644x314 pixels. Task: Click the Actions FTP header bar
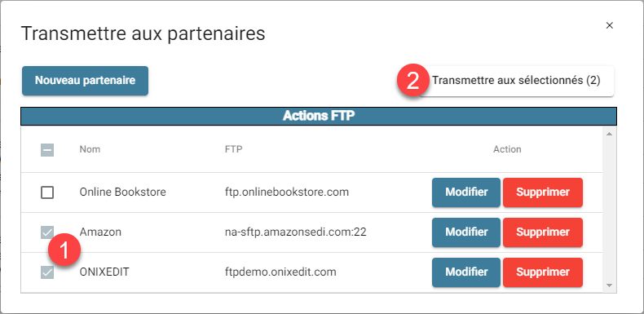click(319, 117)
